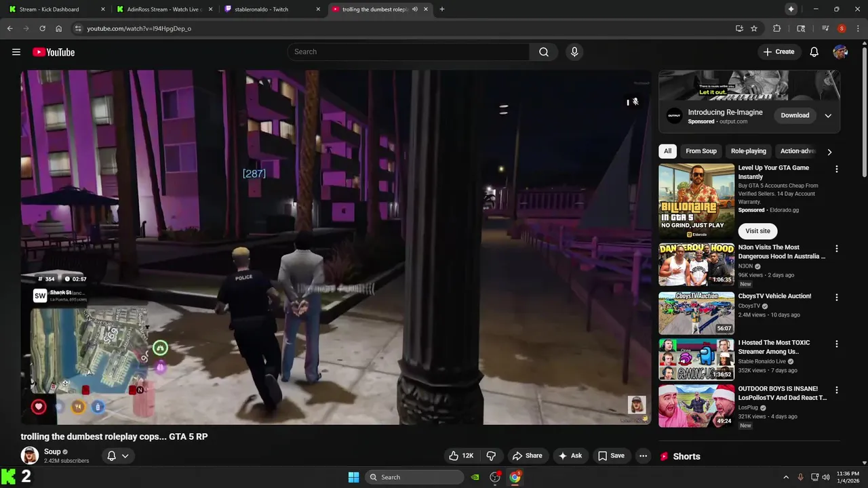Switch to AdinRoss Stream tab

point(166,9)
